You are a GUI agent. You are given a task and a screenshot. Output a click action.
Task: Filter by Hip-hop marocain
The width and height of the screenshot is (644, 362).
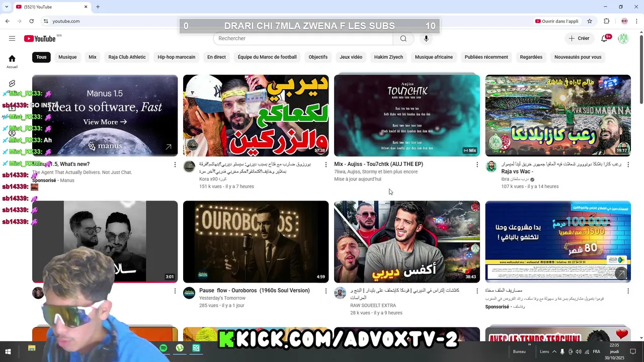tap(176, 57)
